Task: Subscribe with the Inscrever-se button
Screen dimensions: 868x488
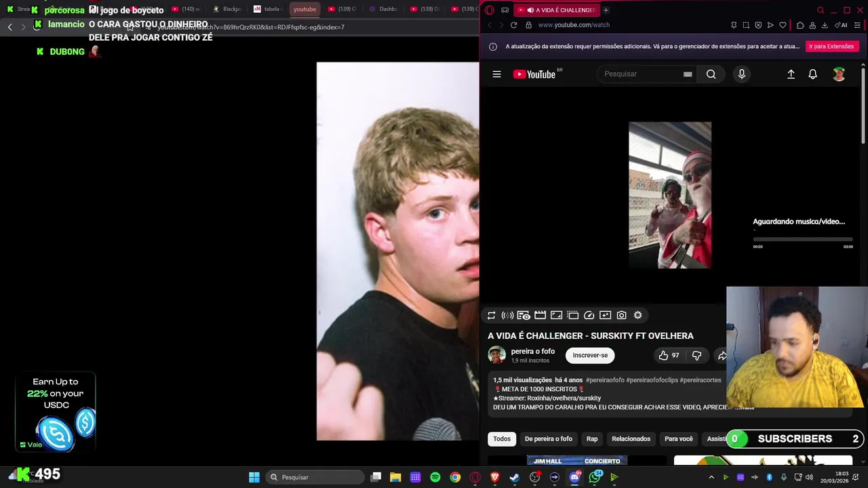Action: [590, 355]
